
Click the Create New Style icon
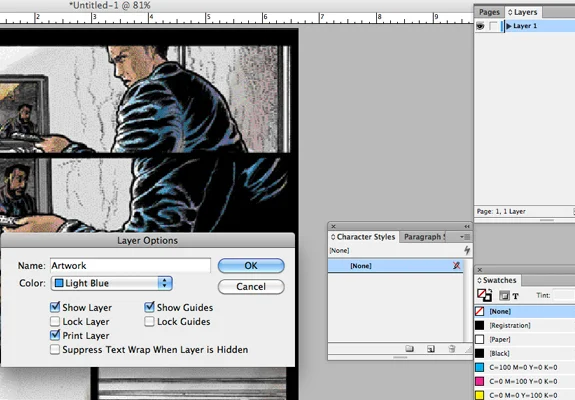(431, 349)
